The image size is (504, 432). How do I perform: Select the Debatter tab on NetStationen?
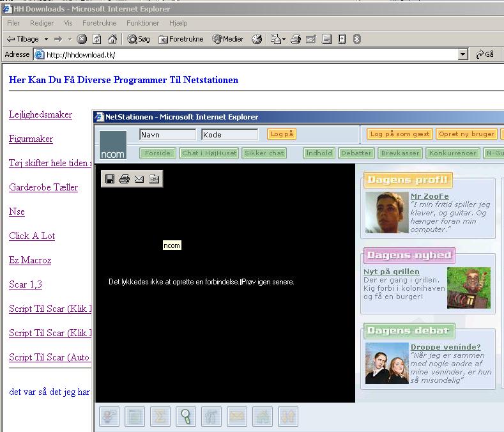[356, 153]
